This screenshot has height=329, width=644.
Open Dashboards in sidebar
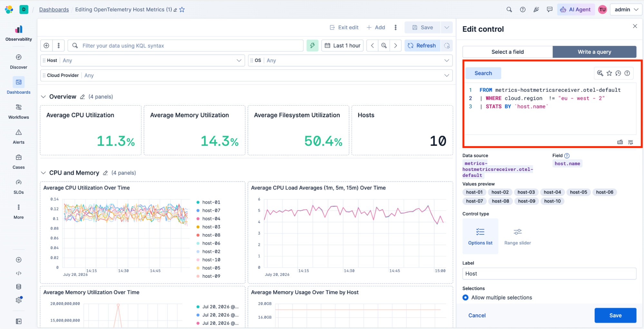[x=19, y=86]
